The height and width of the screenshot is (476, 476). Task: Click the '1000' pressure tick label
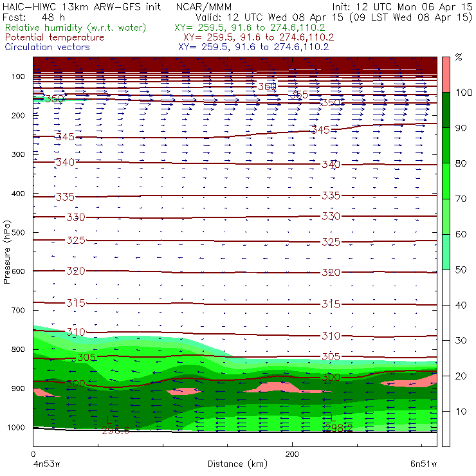[x=16, y=427]
